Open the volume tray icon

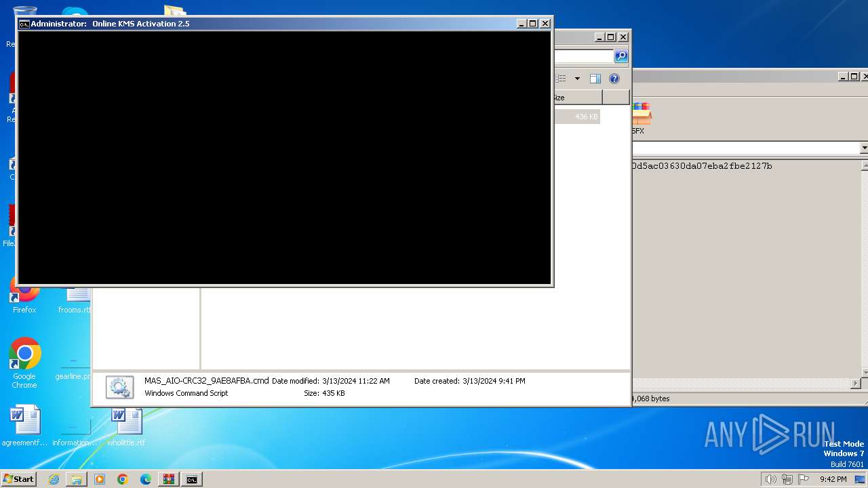(x=770, y=479)
